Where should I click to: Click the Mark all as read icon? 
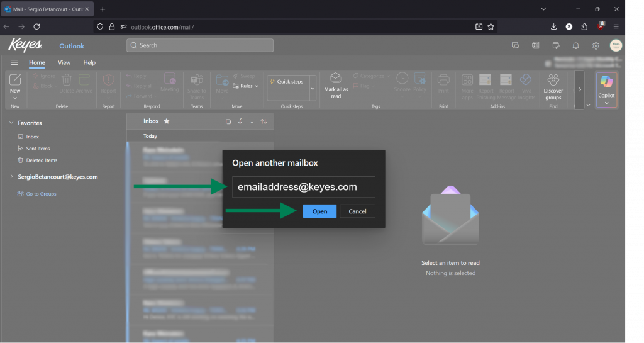[x=336, y=77]
